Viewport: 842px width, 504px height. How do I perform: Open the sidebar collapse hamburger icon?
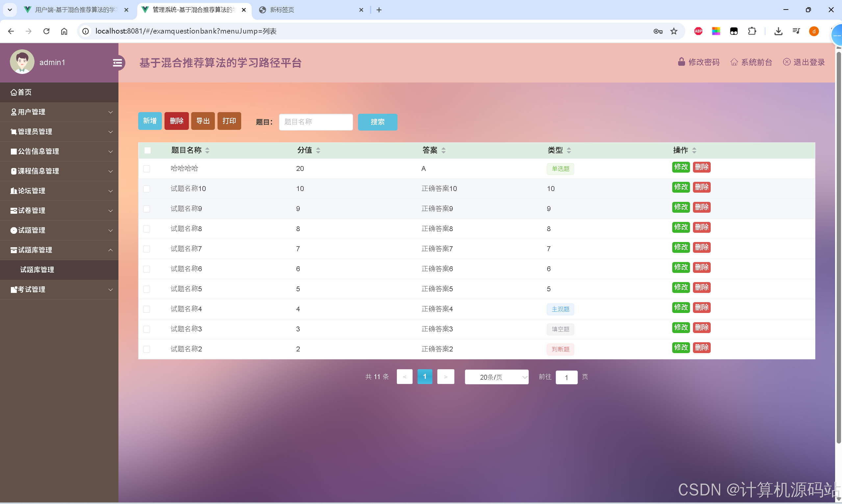117,62
